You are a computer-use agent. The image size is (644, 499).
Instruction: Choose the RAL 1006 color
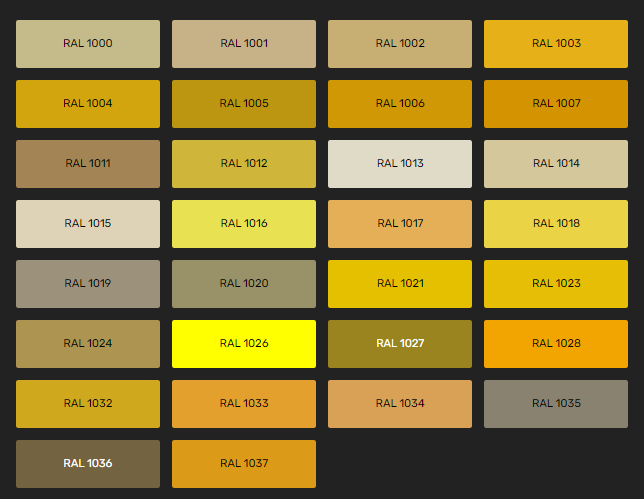[400, 104]
